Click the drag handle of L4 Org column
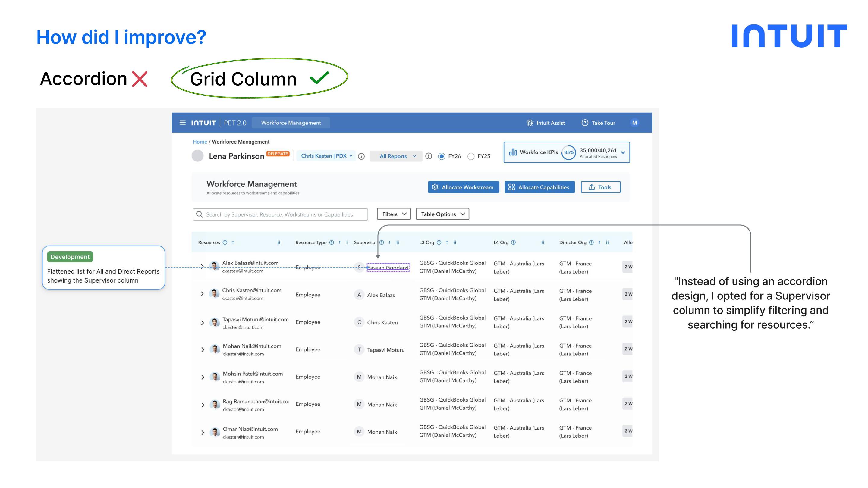868x488 pixels. 542,242
